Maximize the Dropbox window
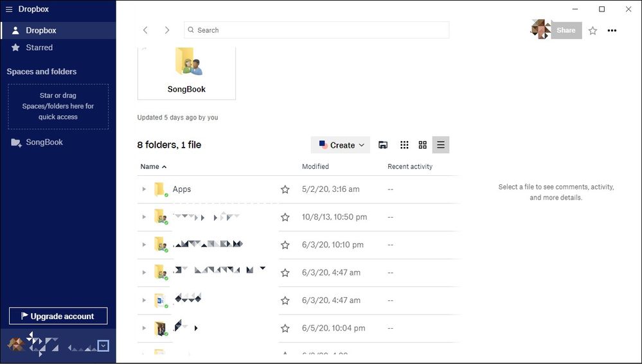 tap(602, 9)
